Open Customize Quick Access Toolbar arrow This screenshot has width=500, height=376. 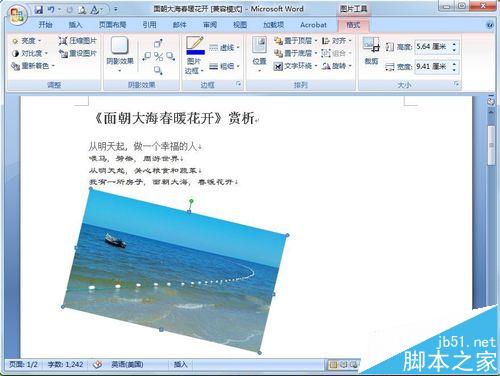coord(116,10)
